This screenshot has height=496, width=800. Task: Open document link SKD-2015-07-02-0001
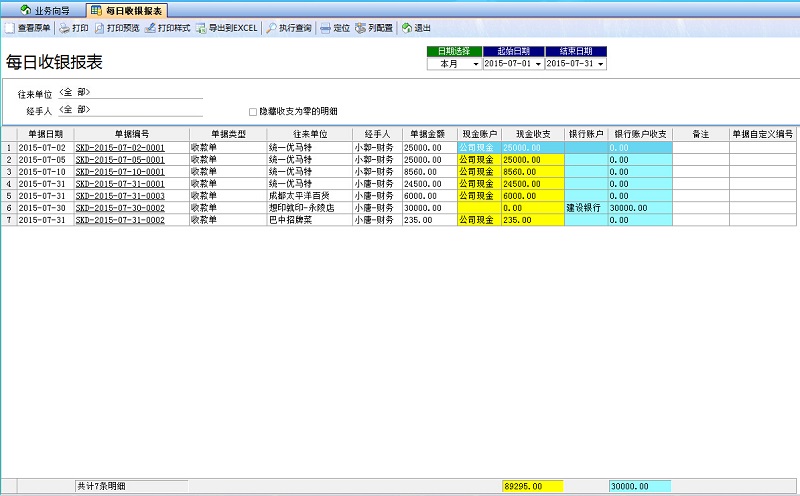point(120,147)
